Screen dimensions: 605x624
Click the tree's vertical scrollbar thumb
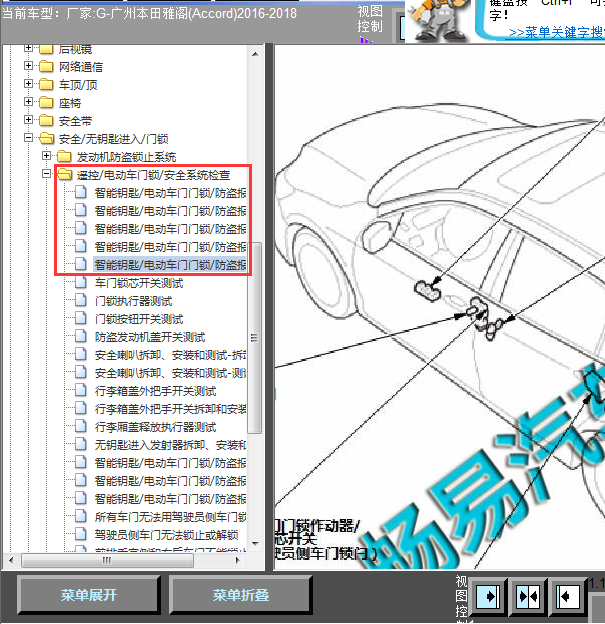[x=255, y=337]
